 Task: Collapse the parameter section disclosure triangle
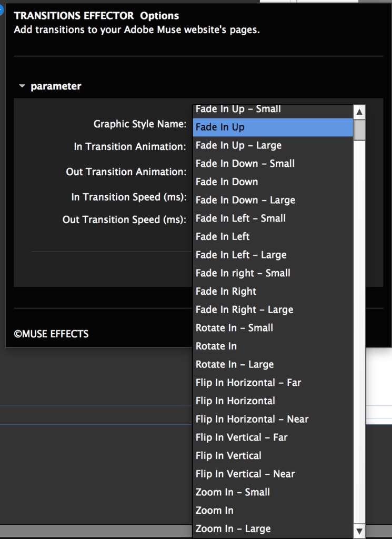click(22, 86)
